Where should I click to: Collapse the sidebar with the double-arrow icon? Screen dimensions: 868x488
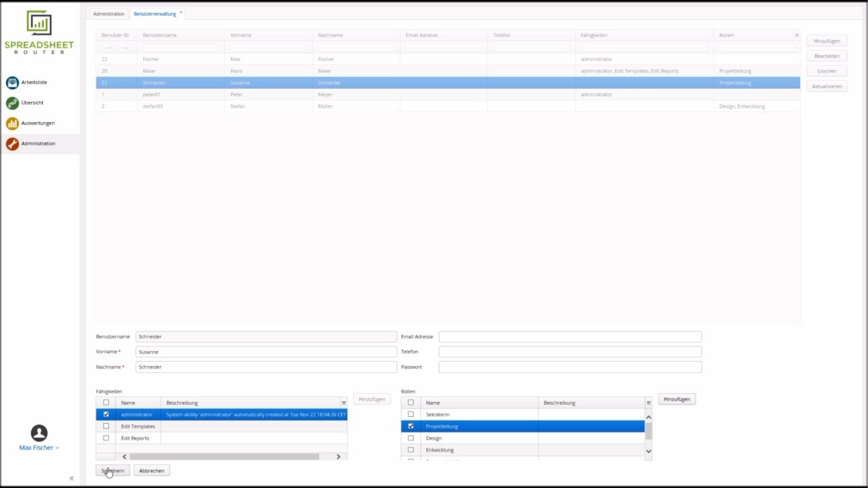[x=71, y=479]
